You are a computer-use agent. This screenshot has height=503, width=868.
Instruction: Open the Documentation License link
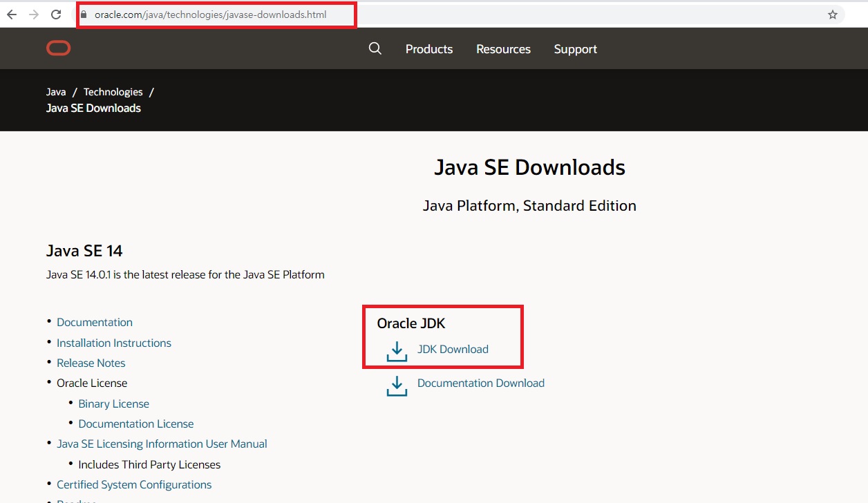(x=136, y=424)
